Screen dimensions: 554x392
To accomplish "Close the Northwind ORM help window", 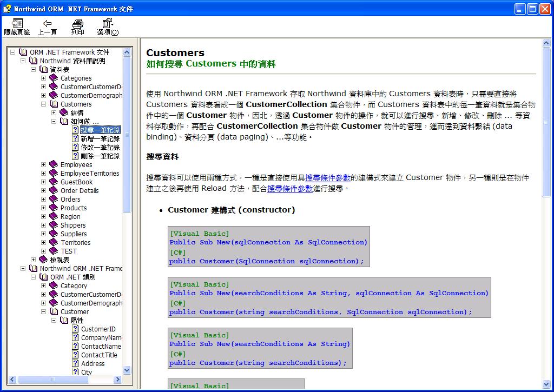I will click(x=544, y=9).
